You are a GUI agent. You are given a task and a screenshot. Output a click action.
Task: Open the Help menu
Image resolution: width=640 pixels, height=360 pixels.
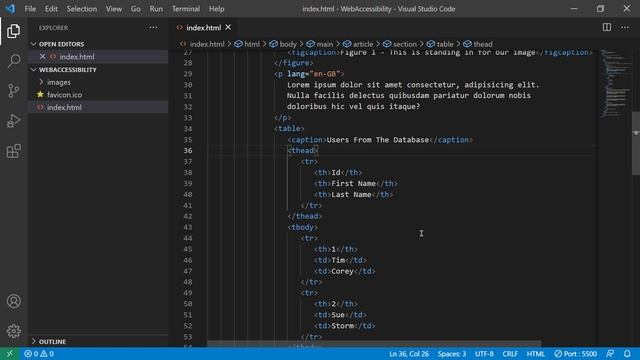pyautogui.click(x=216, y=9)
